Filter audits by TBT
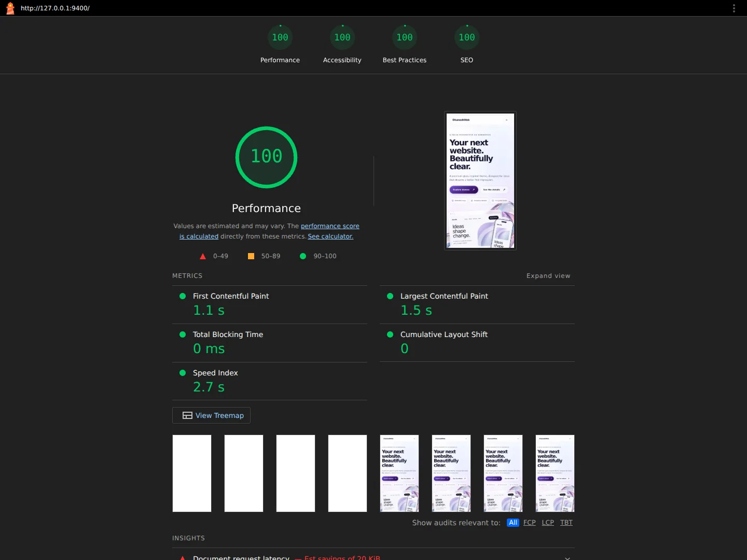Image resolution: width=747 pixels, height=560 pixels. click(x=566, y=523)
